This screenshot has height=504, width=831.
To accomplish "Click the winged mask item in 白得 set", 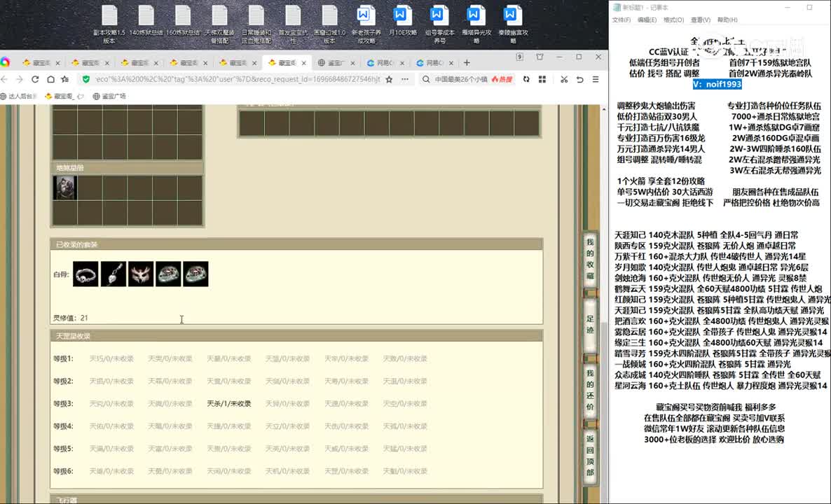I will pos(141,274).
